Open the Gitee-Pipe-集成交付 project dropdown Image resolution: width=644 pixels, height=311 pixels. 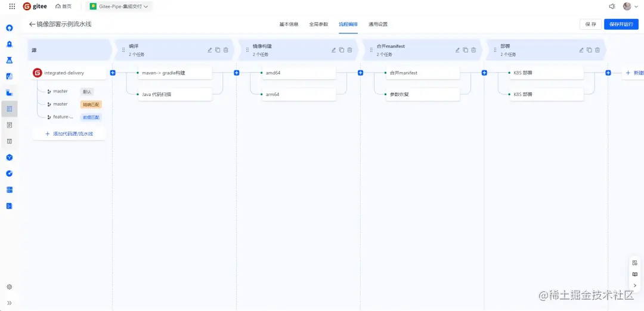(x=119, y=6)
